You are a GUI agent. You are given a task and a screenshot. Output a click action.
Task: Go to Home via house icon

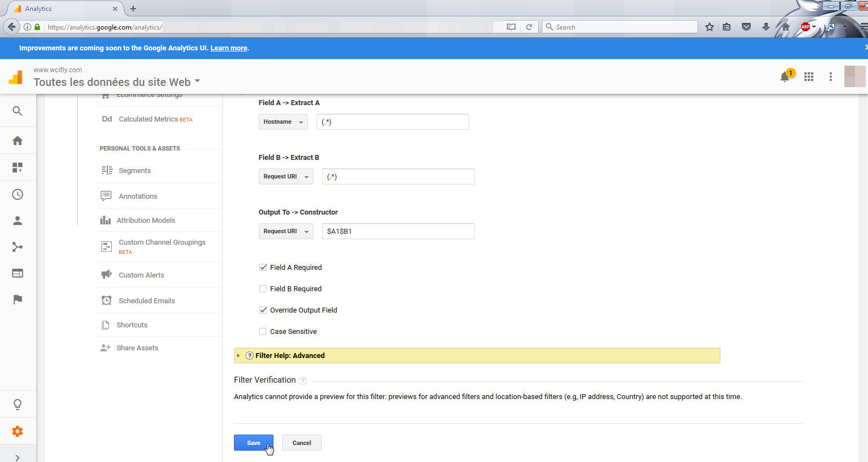pyautogui.click(x=18, y=141)
